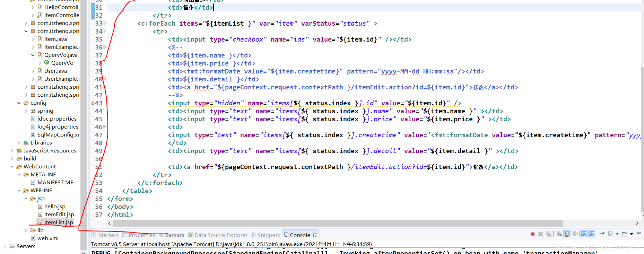
Task: Close the Console tab
Action: tap(315, 235)
